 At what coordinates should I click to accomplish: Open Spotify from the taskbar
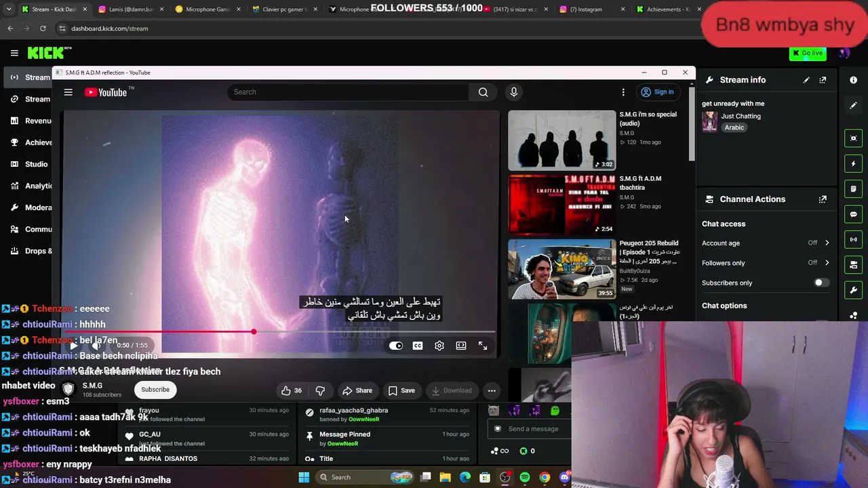pyautogui.click(x=525, y=477)
